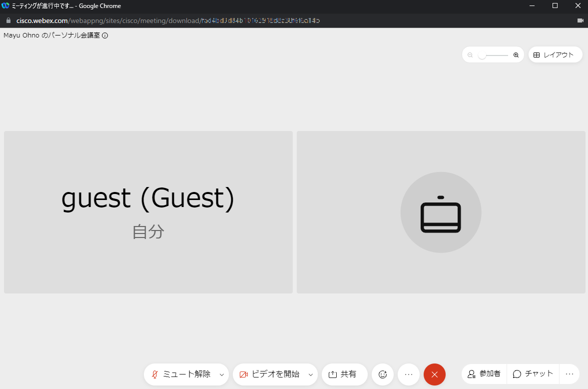Open the チャット chat panel
The width and height of the screenshot is (588, 389).
533,374
